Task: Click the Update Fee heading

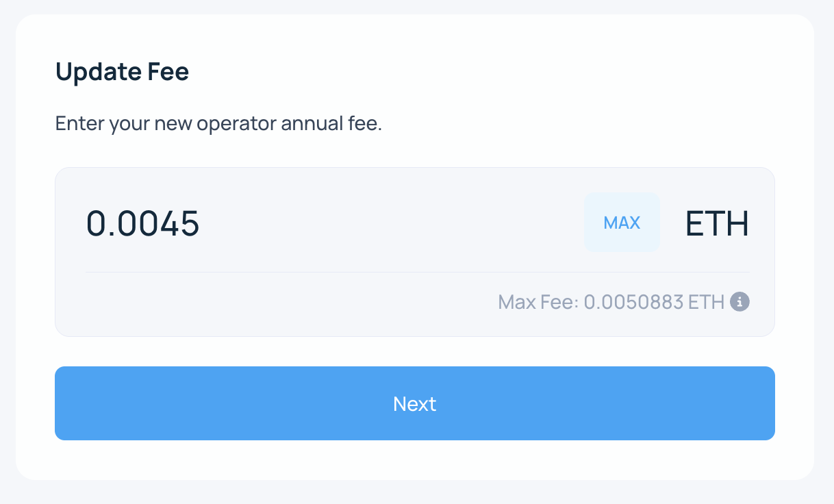Action: [122, 72]
